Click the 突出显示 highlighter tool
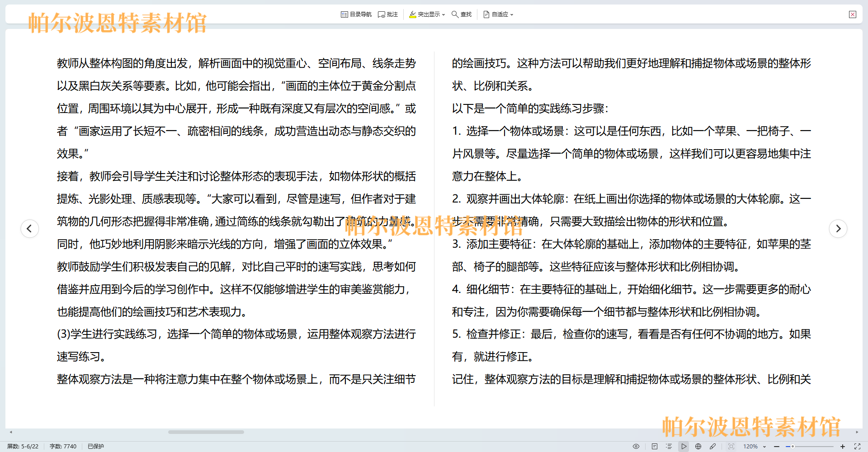The height and width of the screenshot is (452, 868). (x=424, y=14)
